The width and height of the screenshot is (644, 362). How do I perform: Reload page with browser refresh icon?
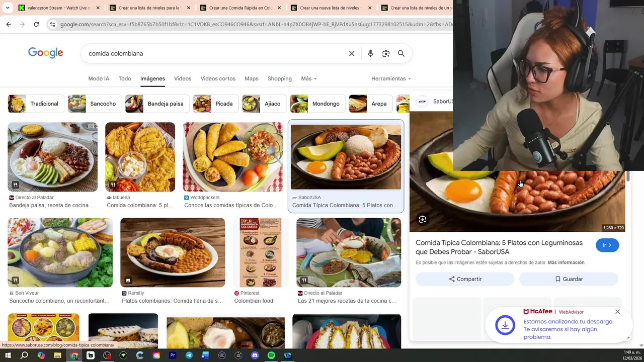pos(36,24)
